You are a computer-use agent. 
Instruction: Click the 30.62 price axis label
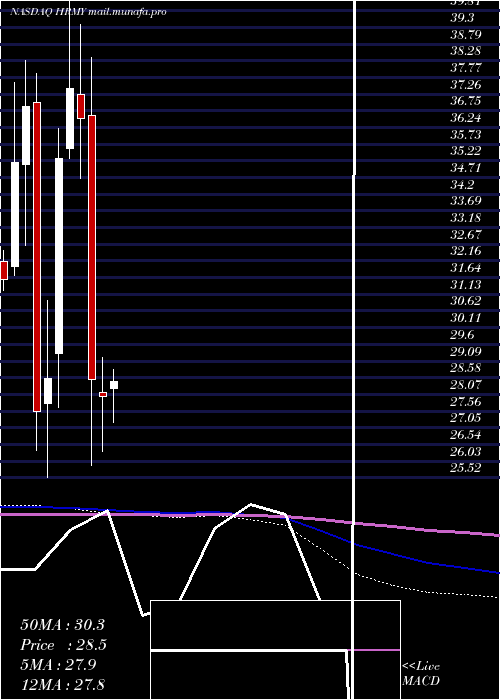466,301
